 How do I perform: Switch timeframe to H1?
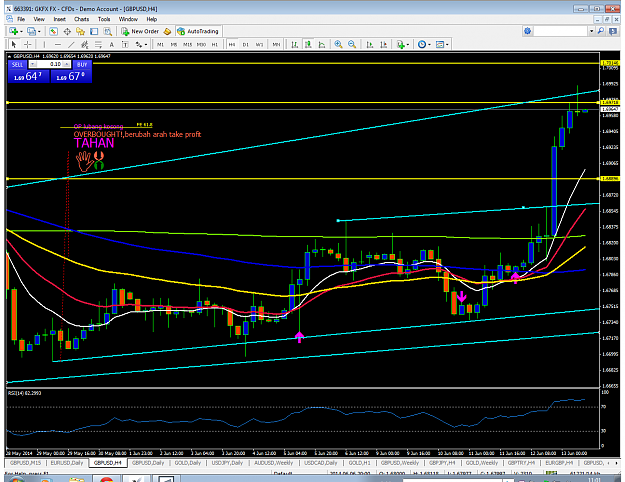pyautogui.click(x=215, y=45)
